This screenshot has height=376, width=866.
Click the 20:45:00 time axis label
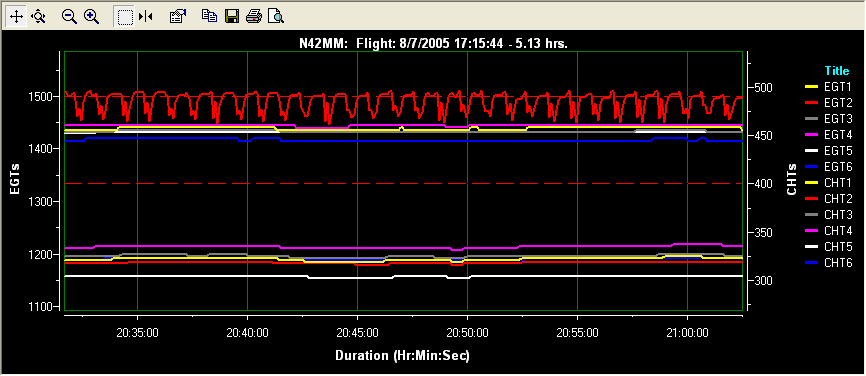coord(358,333)
